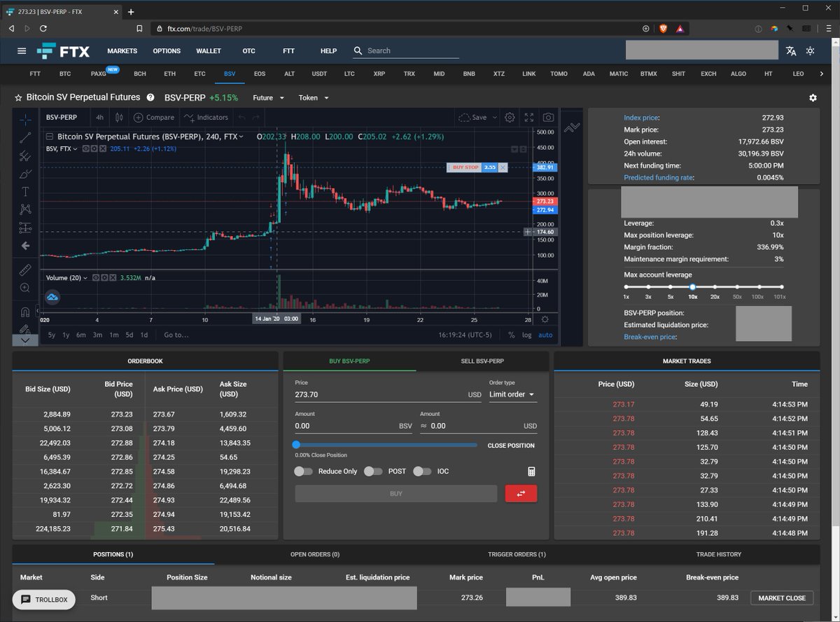Screen dimensions: 840x622
Task: Open candlestick chart style selector
Action: pos(119,117)
